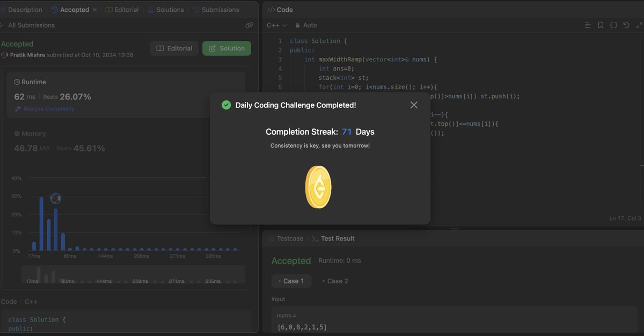Open the Solutions tab

point(166,10)
